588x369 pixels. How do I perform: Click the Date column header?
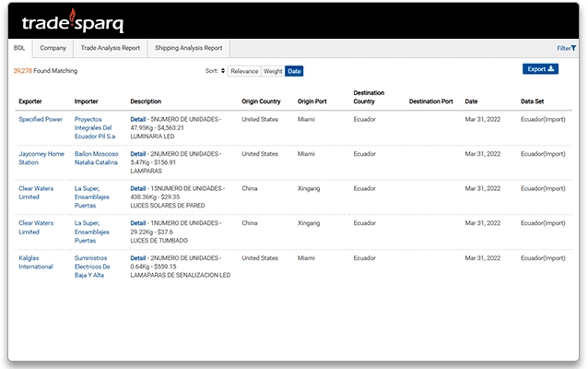[471, 101]
